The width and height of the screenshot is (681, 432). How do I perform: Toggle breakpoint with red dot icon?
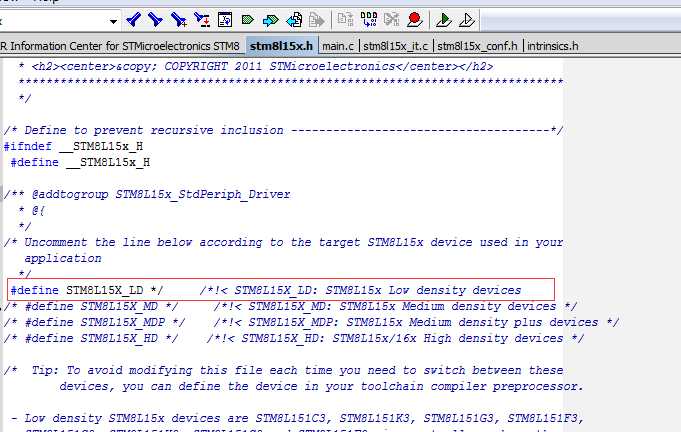click(414, 20)
